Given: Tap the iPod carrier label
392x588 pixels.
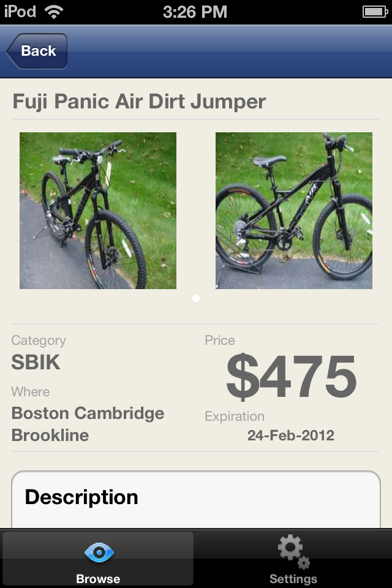Looking at the screenshot, I should (20, 11).
